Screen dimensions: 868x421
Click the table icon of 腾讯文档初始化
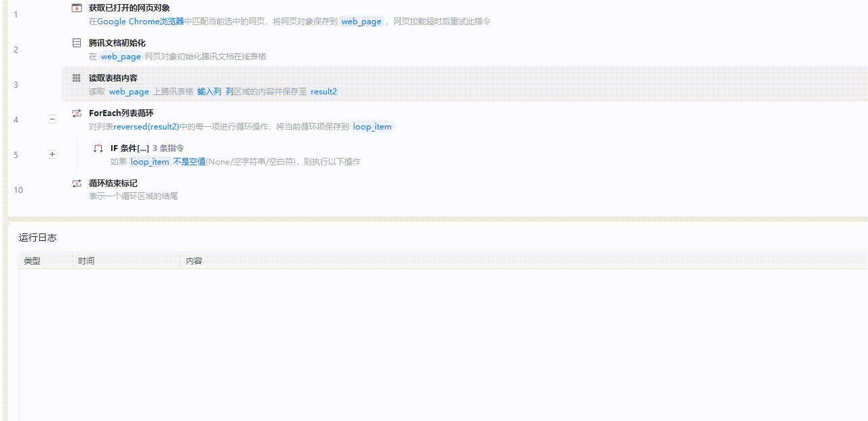(77, 43)
